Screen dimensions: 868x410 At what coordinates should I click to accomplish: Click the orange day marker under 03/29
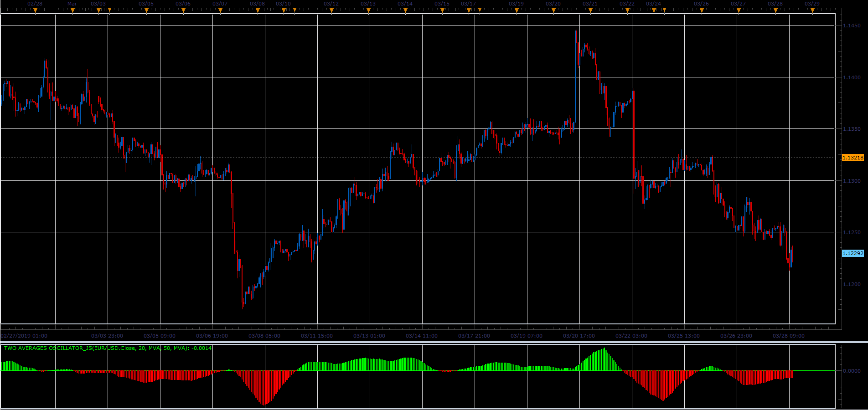[812, 10]
